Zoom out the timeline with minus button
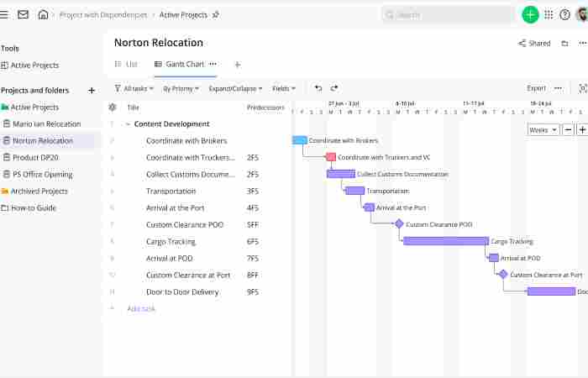Screen dimensions: 588x378 click(569, 130)
